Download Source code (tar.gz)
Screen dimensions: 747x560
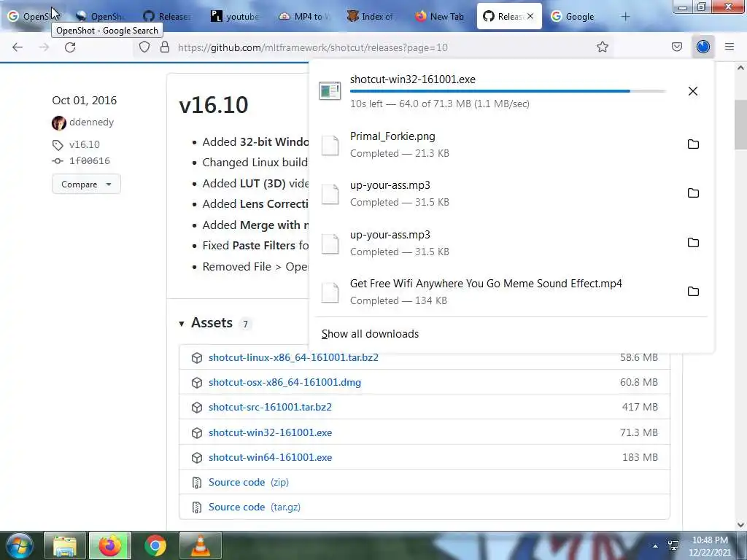(x=255, y=507)
